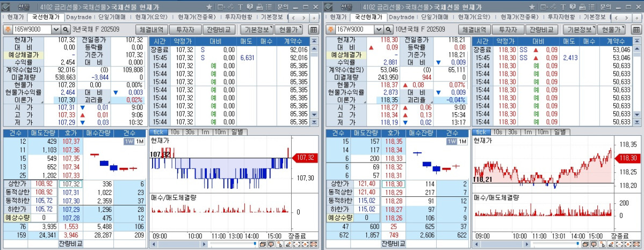Click the orange 주 icon beside 165W9000

tap(8, 30)
